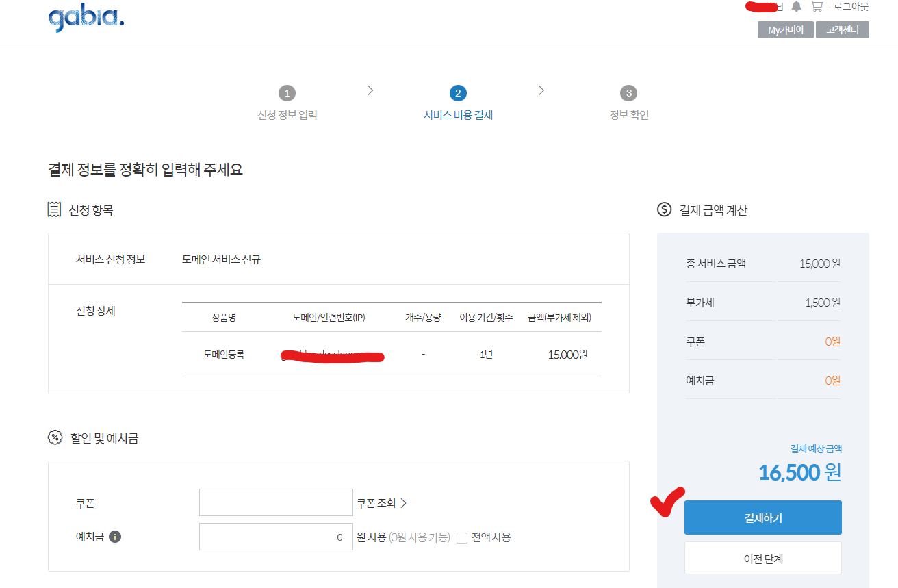Click the 로그아웃 link
Image resolution: width=898 pixels, height=588 pixels.
[x=851, y=6]
